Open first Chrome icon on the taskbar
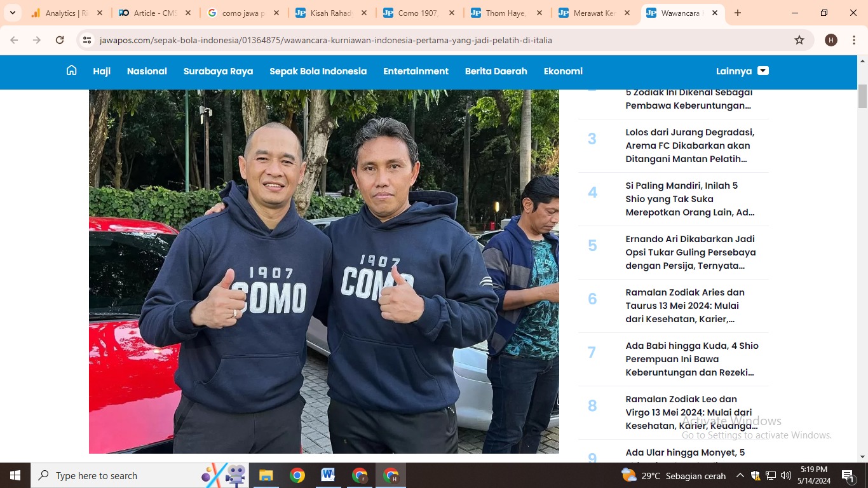Screen dimensions: 868x488 [297, 475]
